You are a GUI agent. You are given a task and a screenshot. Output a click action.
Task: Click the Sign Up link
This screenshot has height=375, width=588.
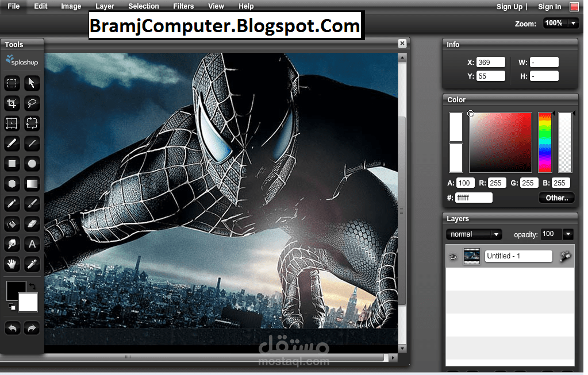coord(509,7)
